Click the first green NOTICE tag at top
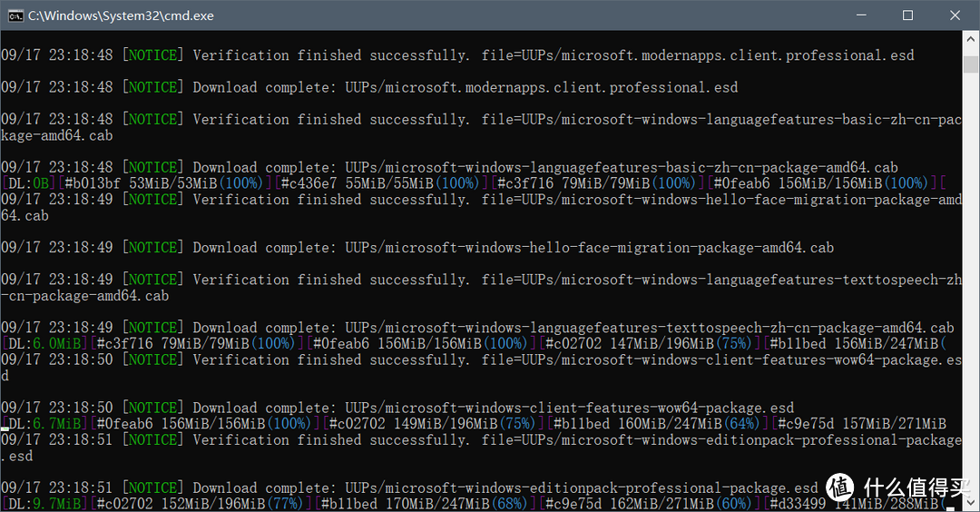 click(152, 55)
